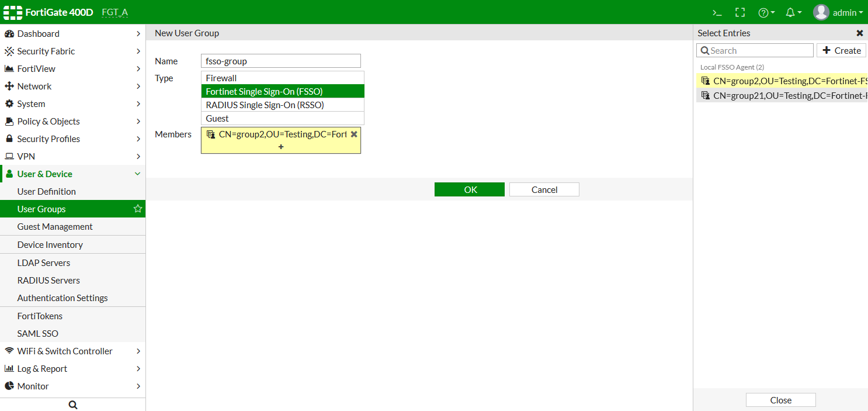Click the Security Fabric icon
868x411 pixels.
pyautogui.click(x=9, y=51)
